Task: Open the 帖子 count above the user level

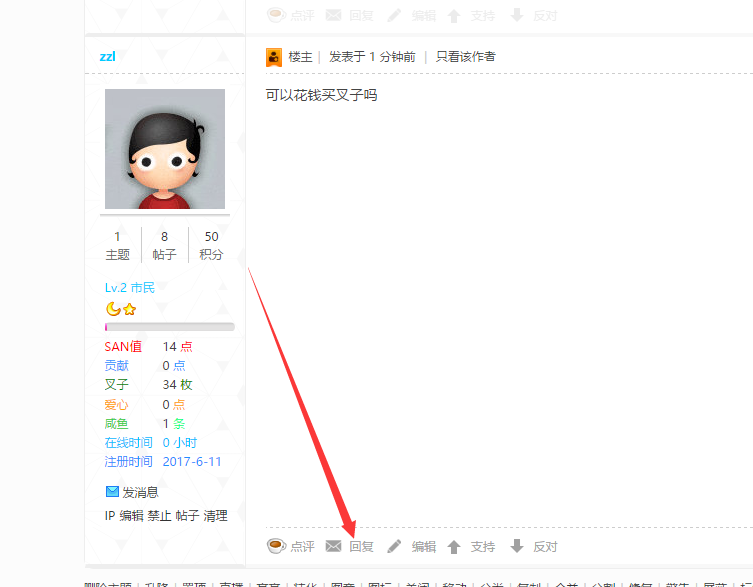Action: 164,245
